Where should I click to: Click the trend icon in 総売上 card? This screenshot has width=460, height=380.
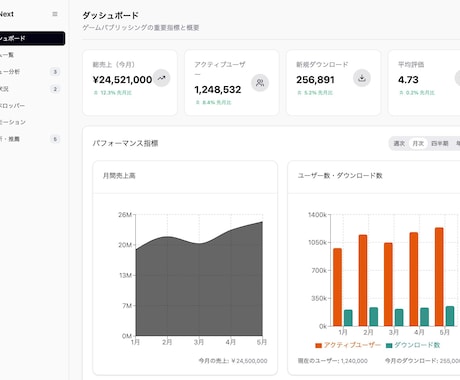click(x=162, y=78)
